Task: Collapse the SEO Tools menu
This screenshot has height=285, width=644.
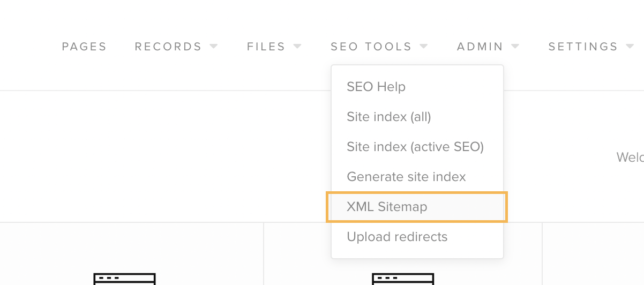Action: pyautogui.click(x=371, y=47)
